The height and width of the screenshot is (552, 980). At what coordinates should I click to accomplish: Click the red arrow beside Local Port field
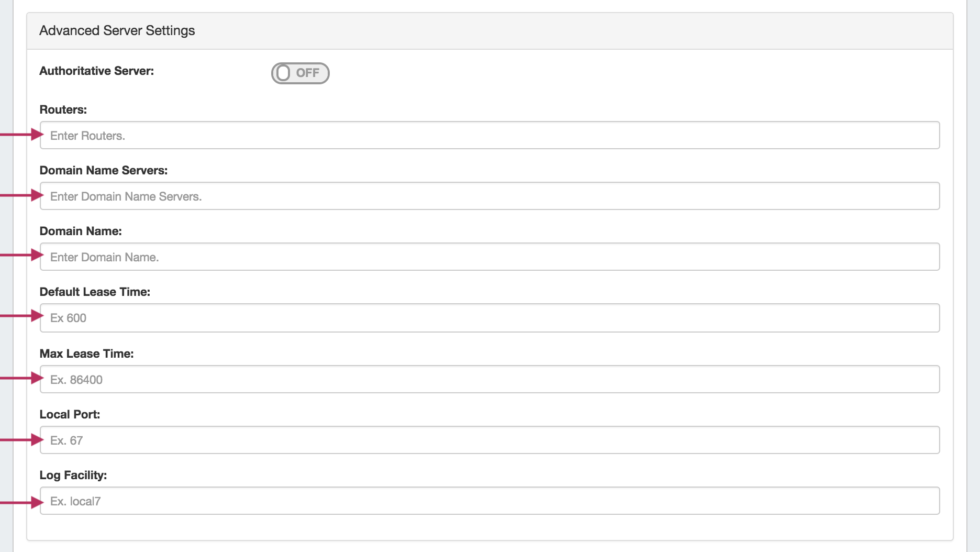[22, 439]
